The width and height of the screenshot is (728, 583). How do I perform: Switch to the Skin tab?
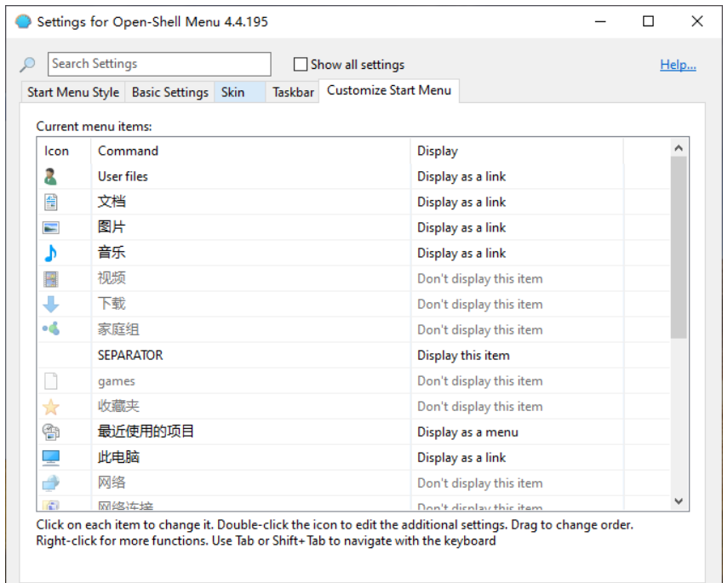click(x=233, y=92)
